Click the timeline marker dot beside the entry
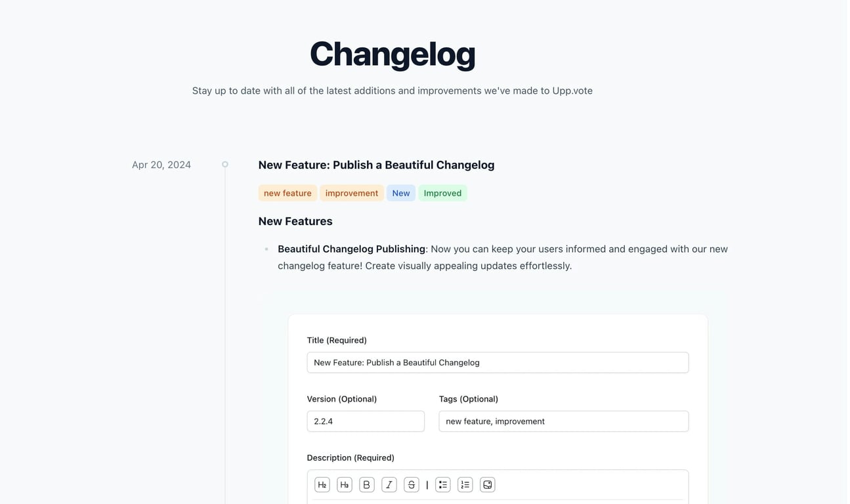Viewport: 850px width, 504px height. point(225,165)
